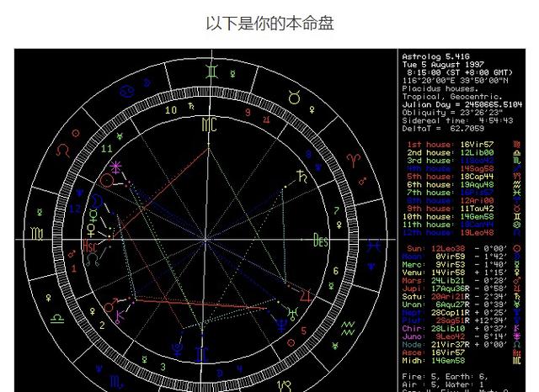Click the page heading 以下是你的本命盘

269,24
